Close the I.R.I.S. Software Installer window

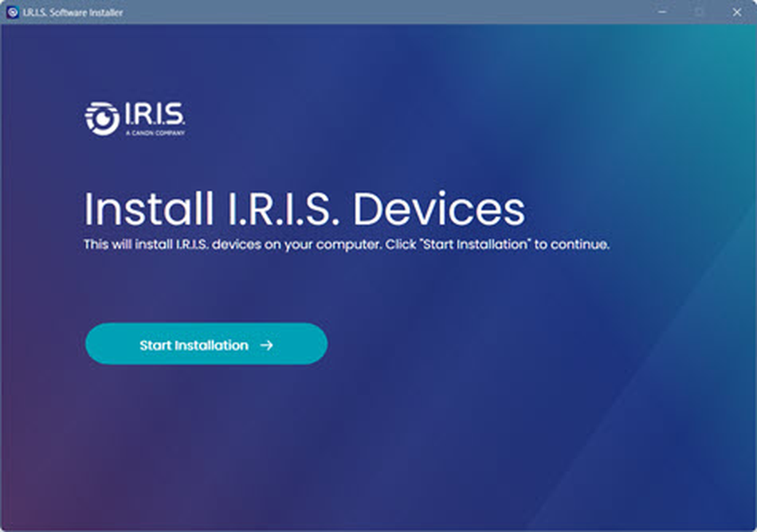737,12
